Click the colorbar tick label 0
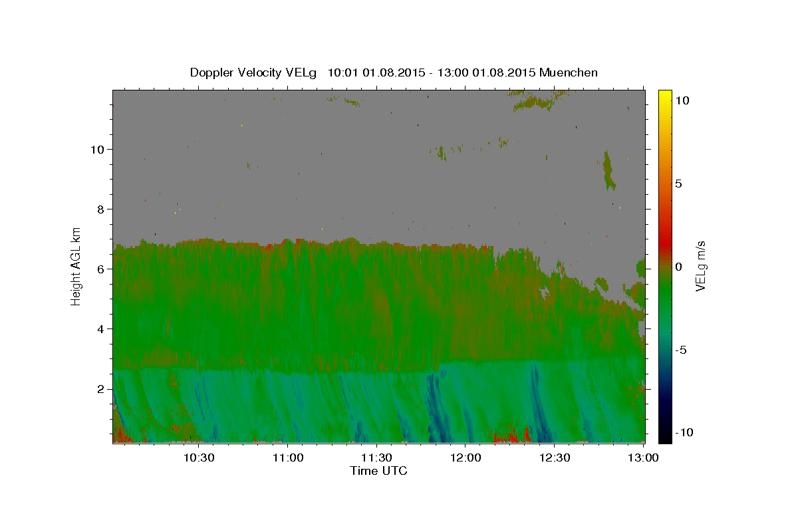This screenshot has height=532, width=798. tap(678, 267)
